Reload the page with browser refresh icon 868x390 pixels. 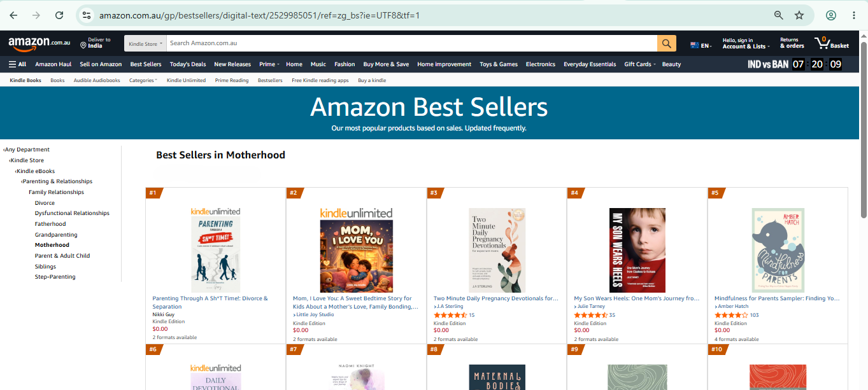click(59, 15)
